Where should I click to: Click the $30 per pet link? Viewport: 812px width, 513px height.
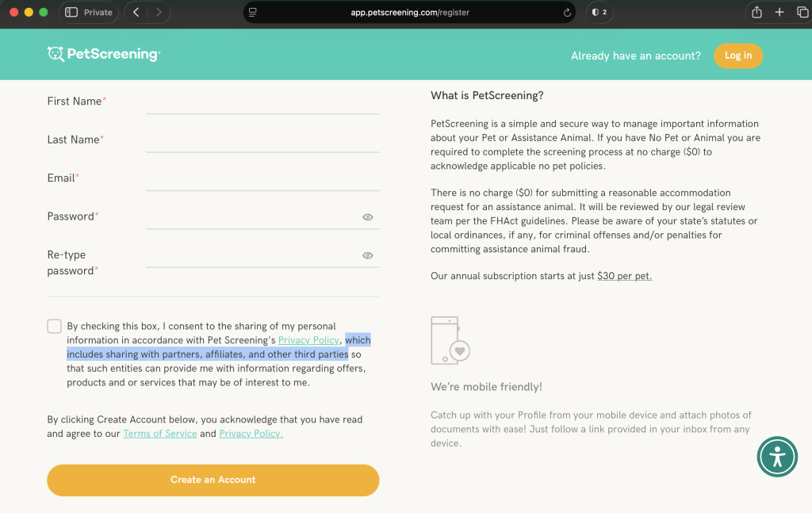pos(624,276)
